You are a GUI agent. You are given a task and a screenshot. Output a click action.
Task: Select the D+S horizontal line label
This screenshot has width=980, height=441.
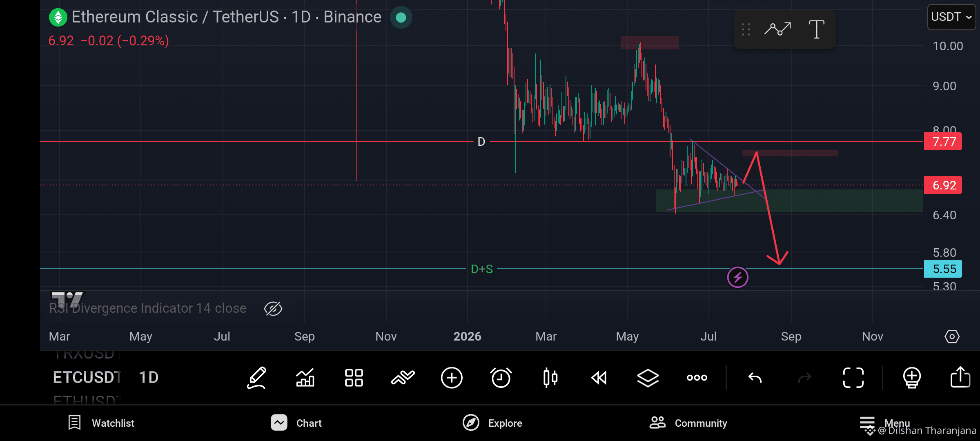482,269
